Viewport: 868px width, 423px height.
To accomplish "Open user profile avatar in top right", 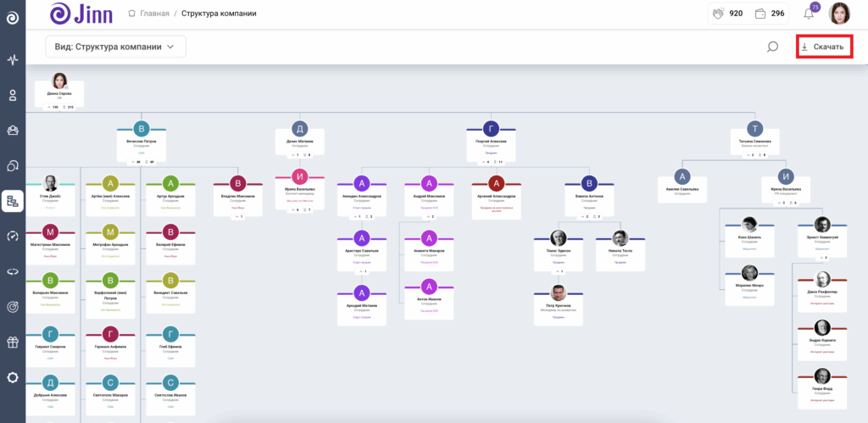I will point(839,14).
